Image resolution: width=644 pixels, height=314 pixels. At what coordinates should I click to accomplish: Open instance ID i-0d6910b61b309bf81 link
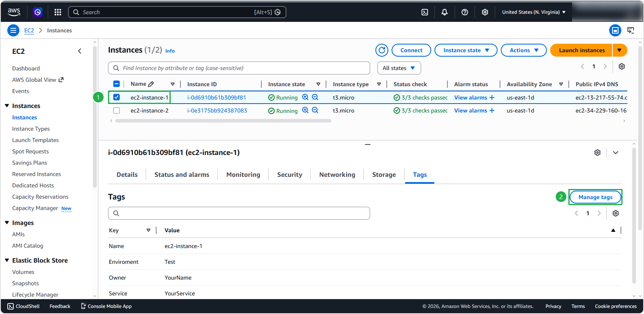(217, 98)
